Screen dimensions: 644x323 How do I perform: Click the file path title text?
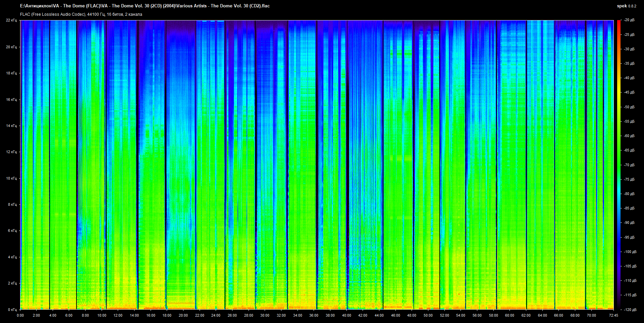point(145,6)
